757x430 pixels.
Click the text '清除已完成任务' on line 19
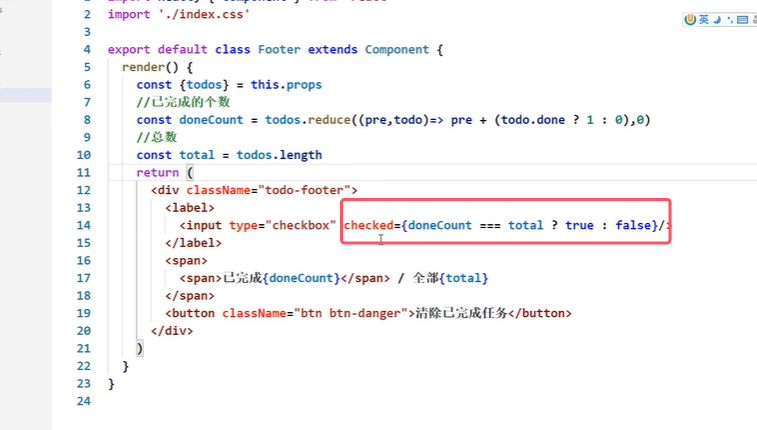pos(462,313)
